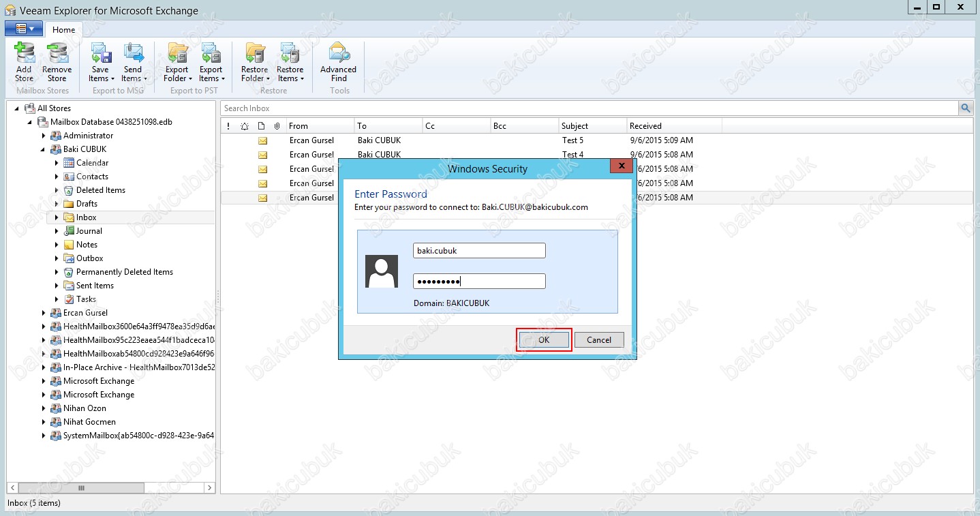The image size is (980, 516).
Task: Click Cancel in the Windows Security dialog
Action: point(599,339)
